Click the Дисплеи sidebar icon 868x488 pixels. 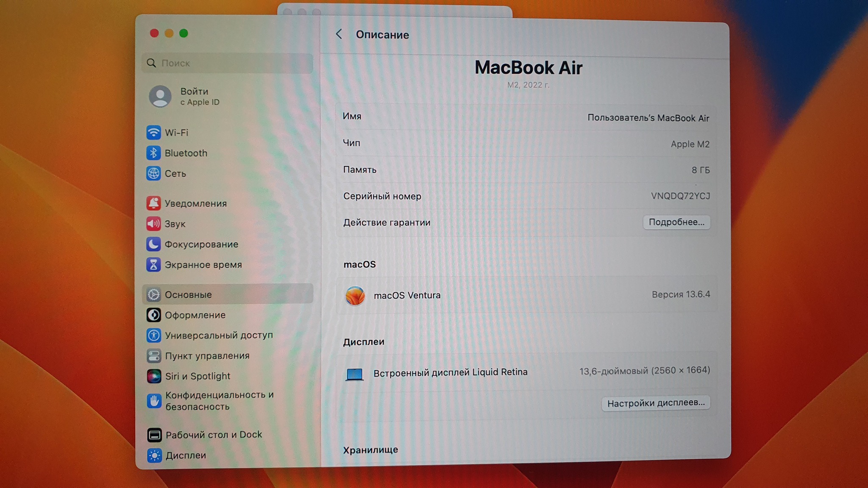coord(154,455)
